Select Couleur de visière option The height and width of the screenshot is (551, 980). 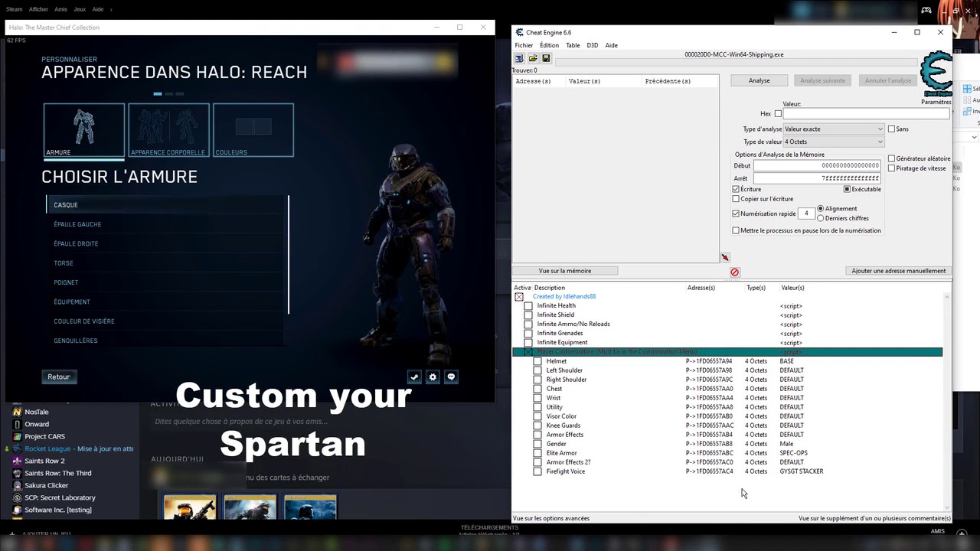point(166,321)
